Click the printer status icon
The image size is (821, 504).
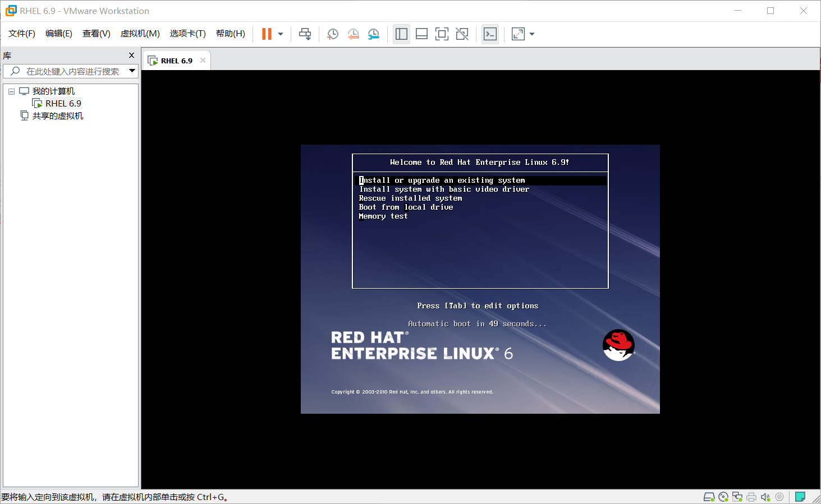(751, 497)
